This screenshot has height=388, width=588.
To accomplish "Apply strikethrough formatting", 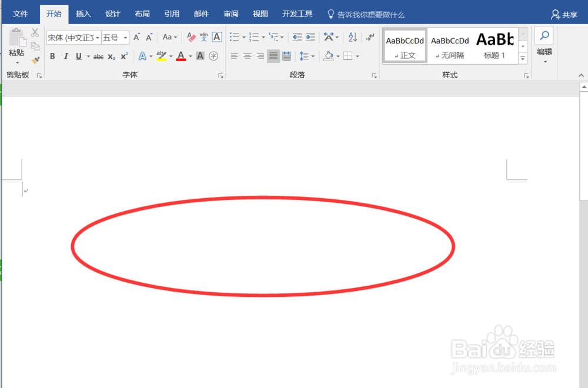I will click(x=98, y=56).
